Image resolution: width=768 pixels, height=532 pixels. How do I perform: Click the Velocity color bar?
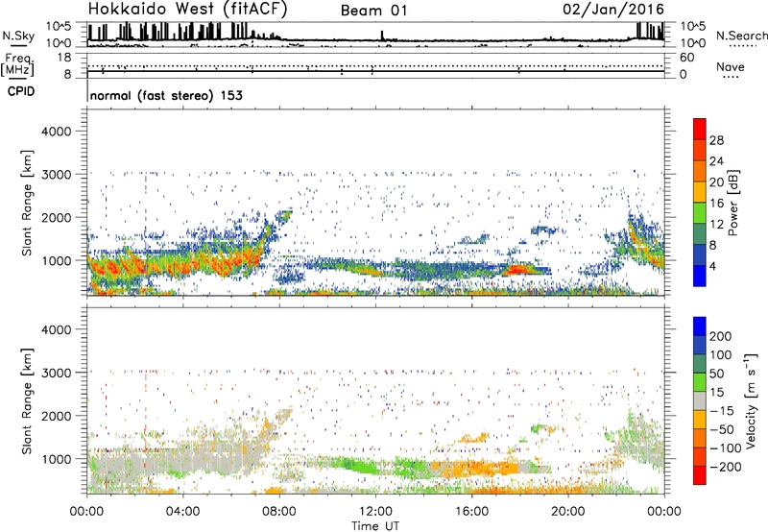(700, 400)
